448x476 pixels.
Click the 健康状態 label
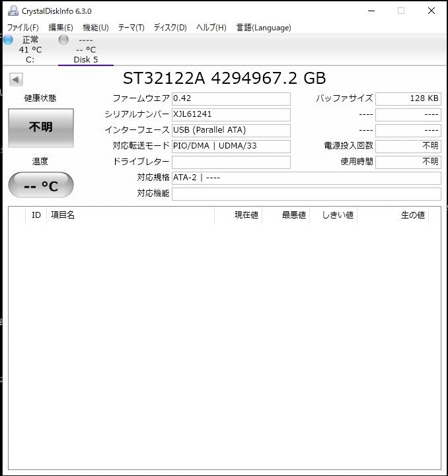40,98
